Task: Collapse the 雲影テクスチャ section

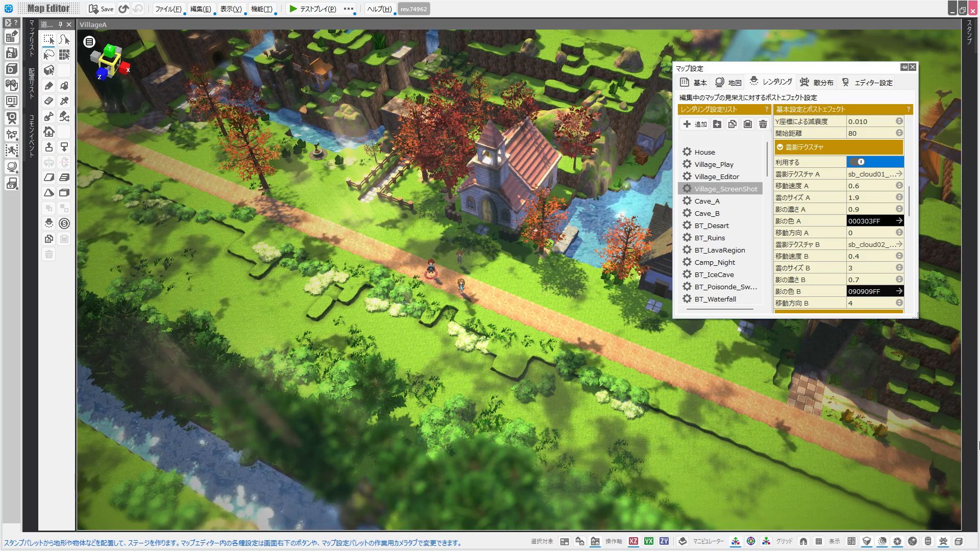Action: pyautogui.click(x=780, y=147)
